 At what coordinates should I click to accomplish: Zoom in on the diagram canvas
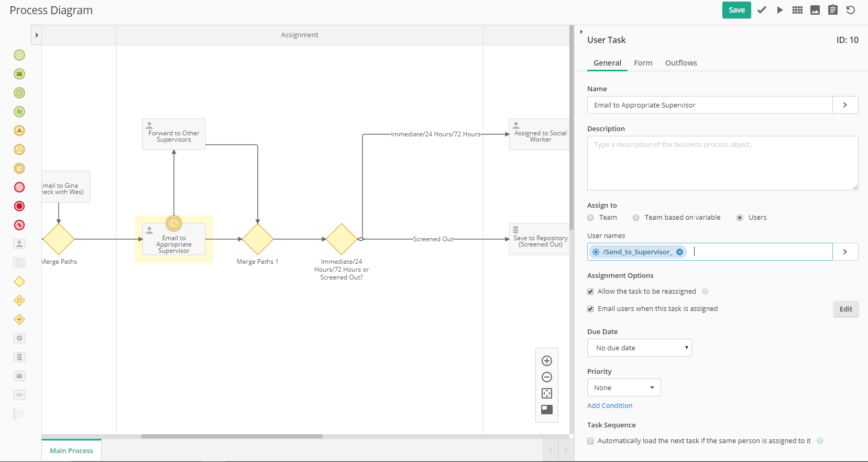tap(547, 361)
